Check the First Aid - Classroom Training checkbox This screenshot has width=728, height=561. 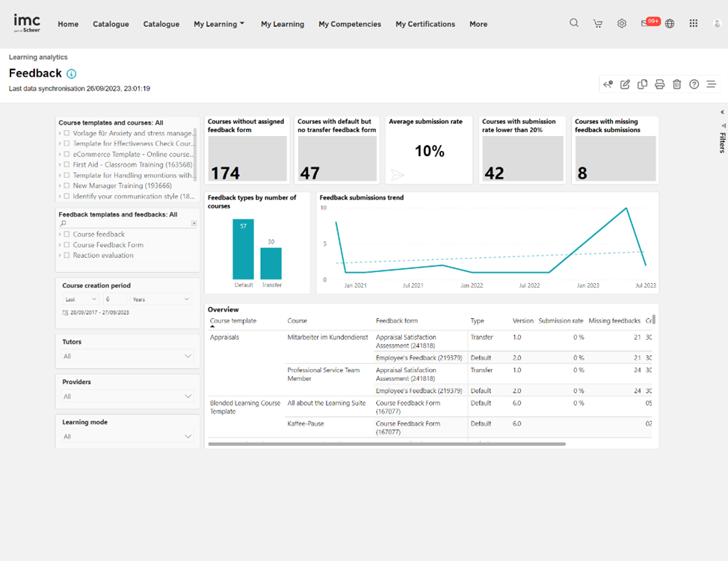pos(67,165)
